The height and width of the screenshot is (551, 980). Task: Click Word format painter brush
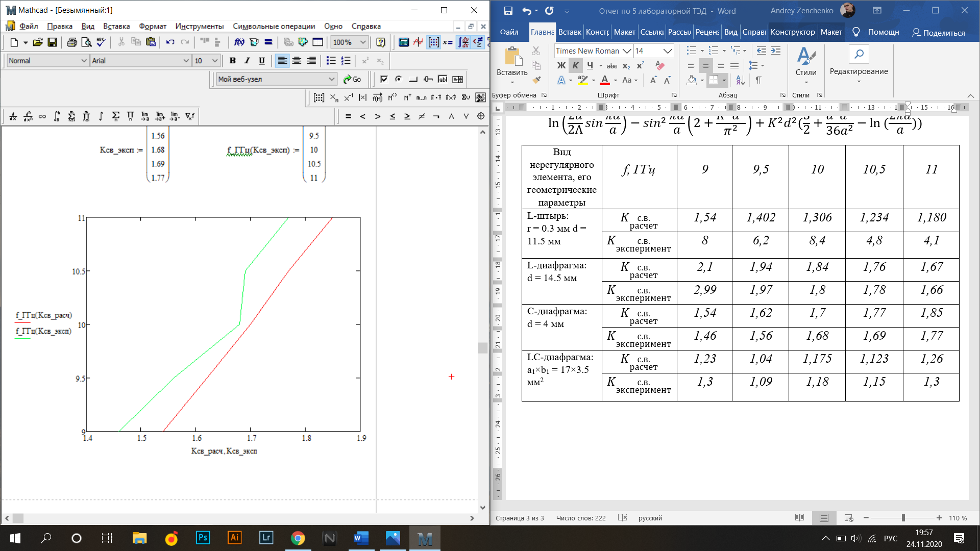536,80
